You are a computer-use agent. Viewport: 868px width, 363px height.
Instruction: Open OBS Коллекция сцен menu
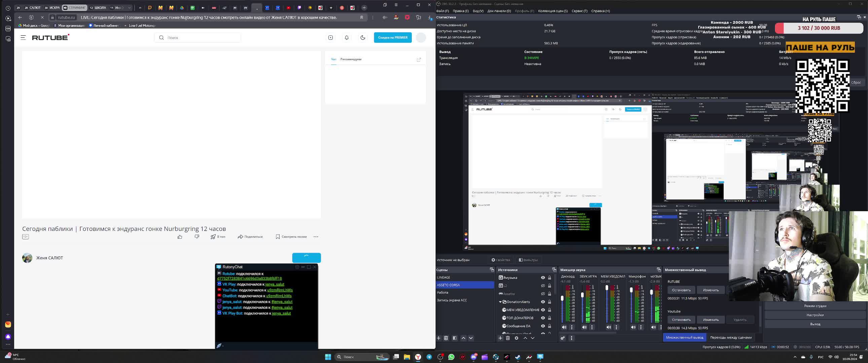tap(553, 11)
